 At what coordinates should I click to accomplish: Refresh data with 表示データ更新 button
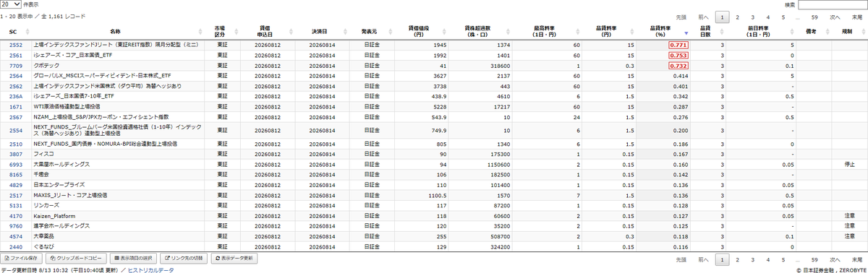click(234, 258)
